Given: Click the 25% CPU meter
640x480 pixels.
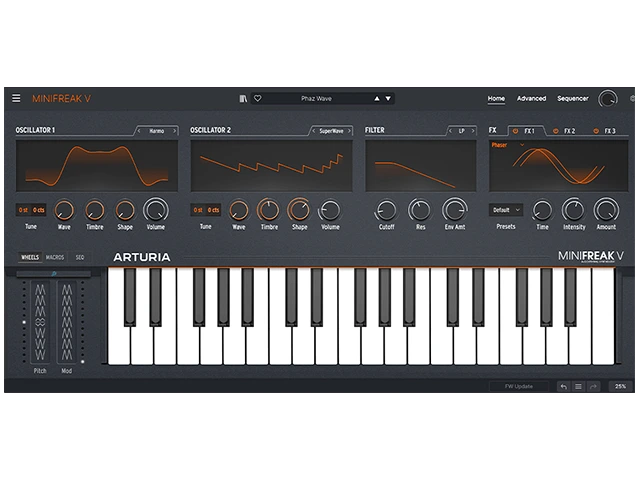Looking at the screenshot, I should pyautogui.click(x=620, y=386).
